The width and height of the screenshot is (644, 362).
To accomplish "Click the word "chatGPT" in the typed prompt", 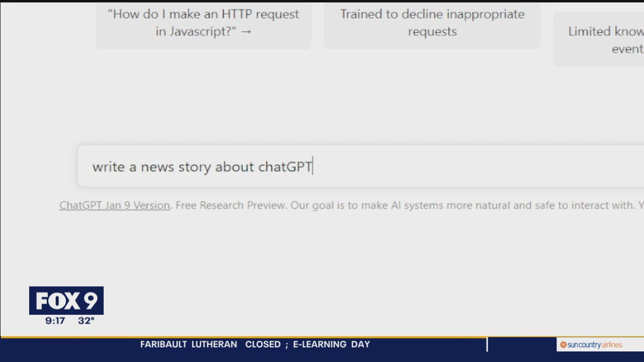I will 285,167.
